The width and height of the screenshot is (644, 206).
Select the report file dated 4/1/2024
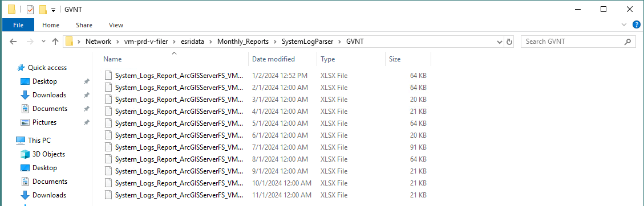click(x=266, y=111)
